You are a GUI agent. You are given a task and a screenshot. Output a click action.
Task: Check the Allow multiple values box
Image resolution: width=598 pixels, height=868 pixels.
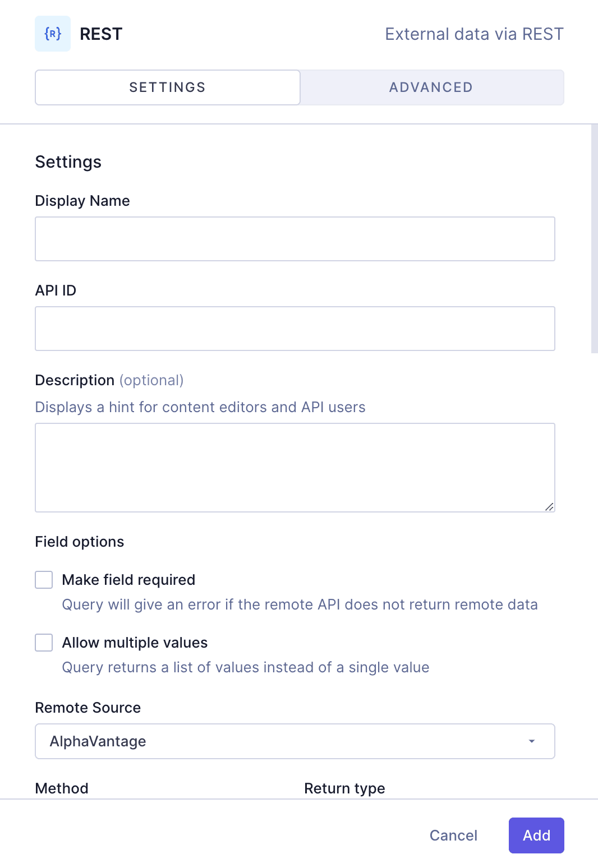(x=44, y=643)
